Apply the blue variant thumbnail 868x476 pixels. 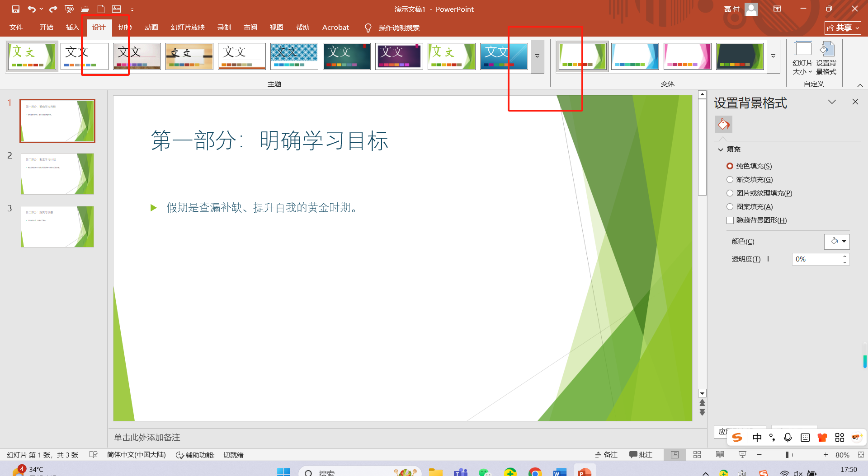tap(635, 56)
